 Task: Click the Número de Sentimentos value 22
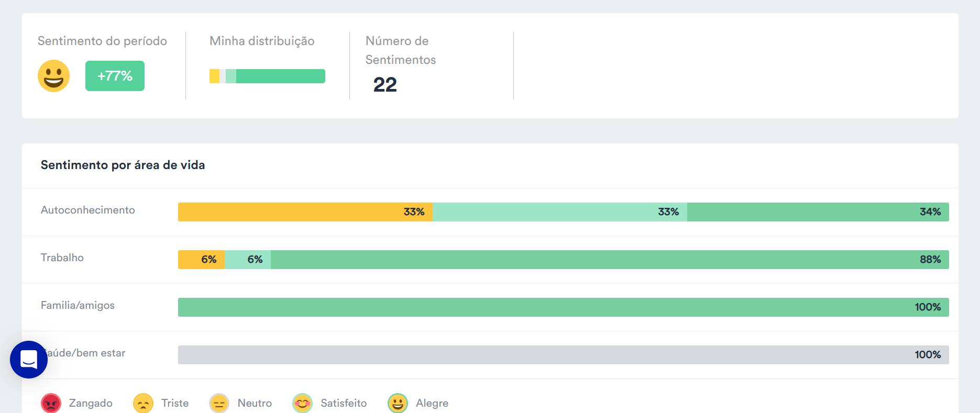tap(386, 84)
